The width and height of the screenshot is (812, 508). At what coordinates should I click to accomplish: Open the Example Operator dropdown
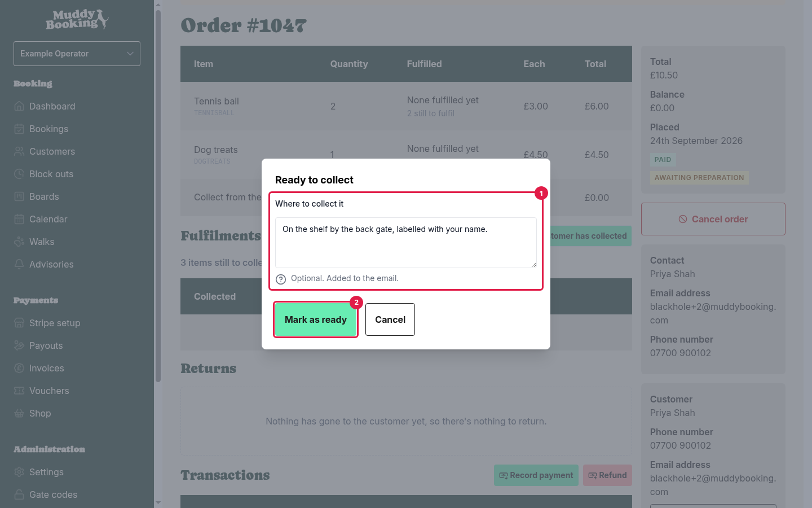77,54
